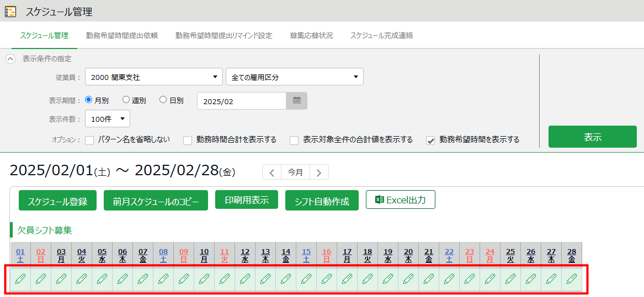644x297 pixels.
Task: Collapse the 表示条件の指定 section
Action: pos(10,59)
